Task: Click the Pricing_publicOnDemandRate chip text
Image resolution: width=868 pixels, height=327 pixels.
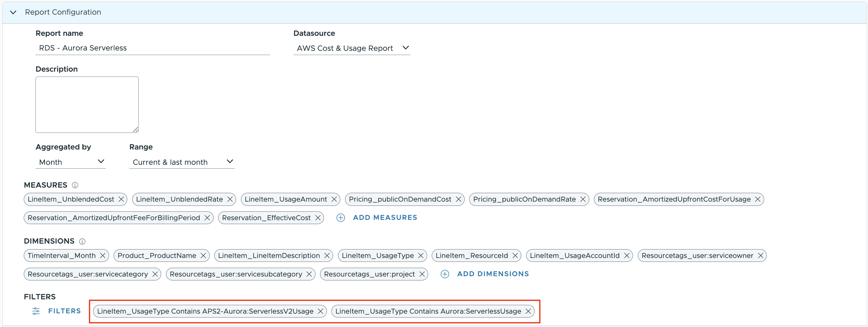Action: pyautogui.click(x=524, y=199)
